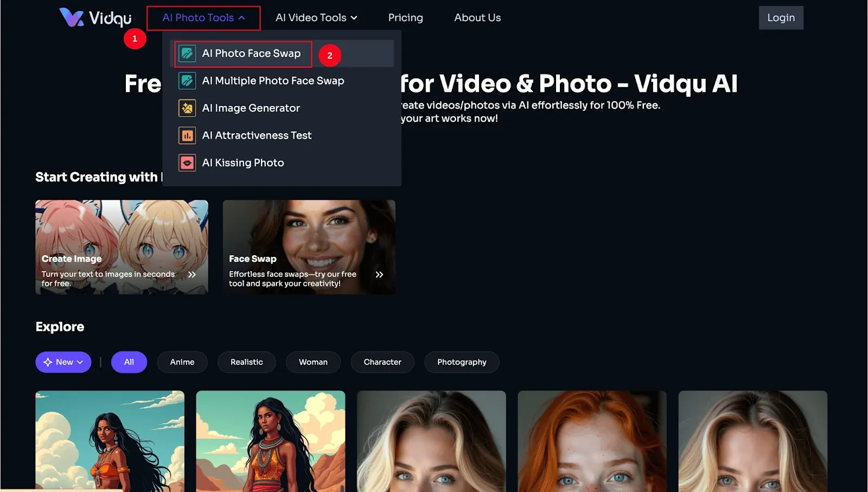Filter explore by Woman
Viewport: 868px width, 492px height.
click(x=314, y=362)
